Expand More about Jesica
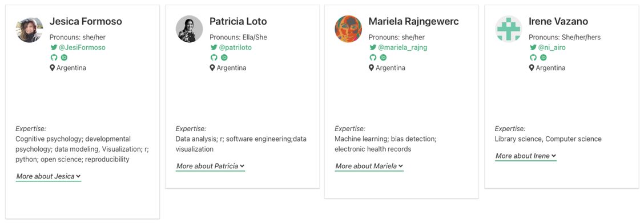This screenshot has width=644, height=223. (49, 176)
